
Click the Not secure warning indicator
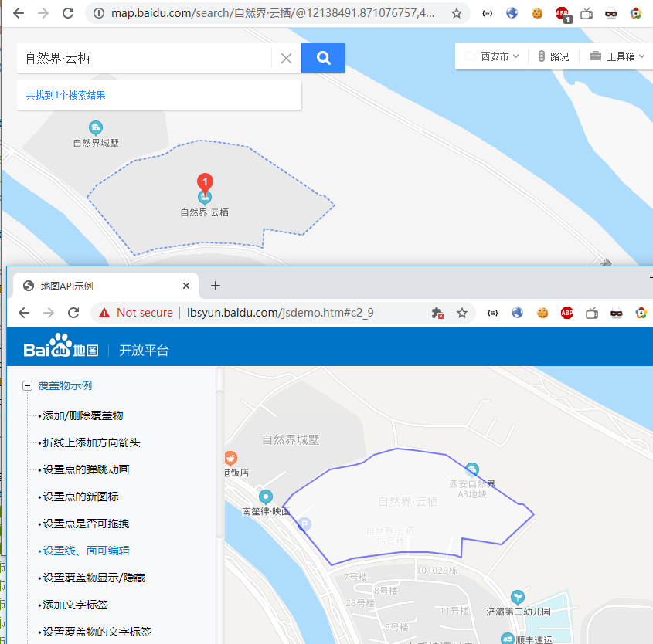(136, 313)
